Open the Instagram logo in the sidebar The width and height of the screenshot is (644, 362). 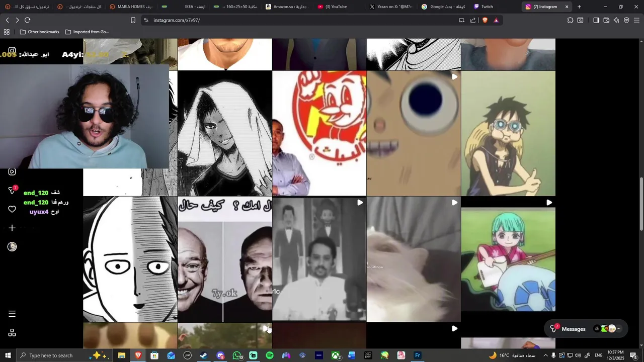(x=12, y=51)
